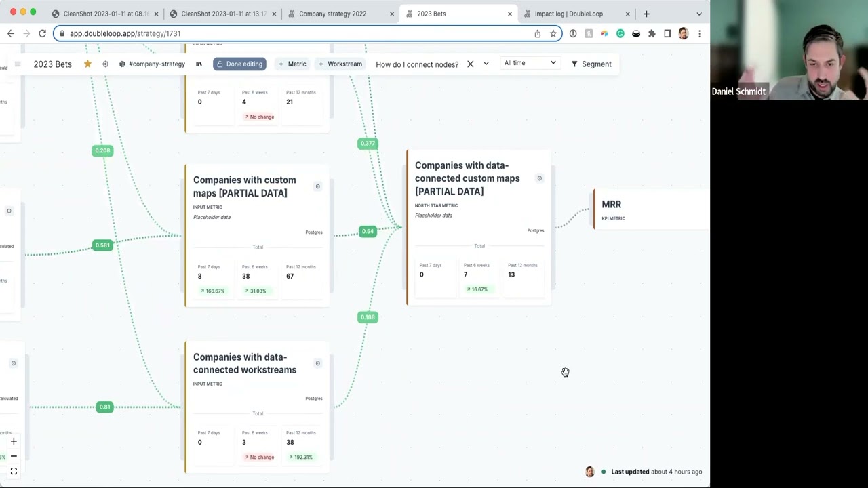The height and width of the screenshot is (488, 868).
Task: Go back in browser history
Action: (11, 33)
